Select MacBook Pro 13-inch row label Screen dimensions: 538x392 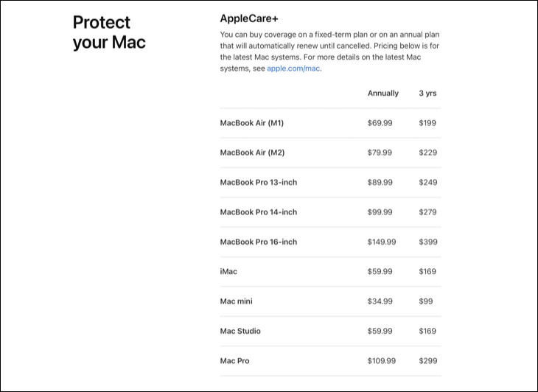[258, 182]
